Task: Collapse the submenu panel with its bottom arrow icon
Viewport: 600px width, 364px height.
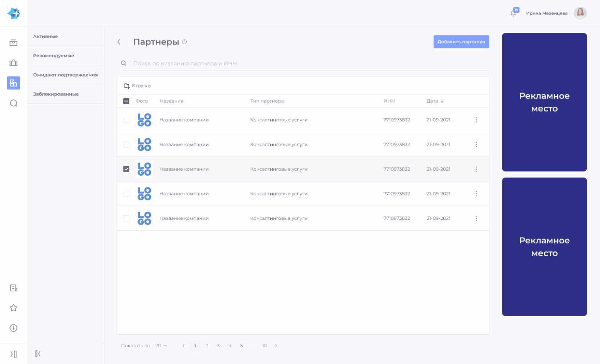Action: pos(38,354)
